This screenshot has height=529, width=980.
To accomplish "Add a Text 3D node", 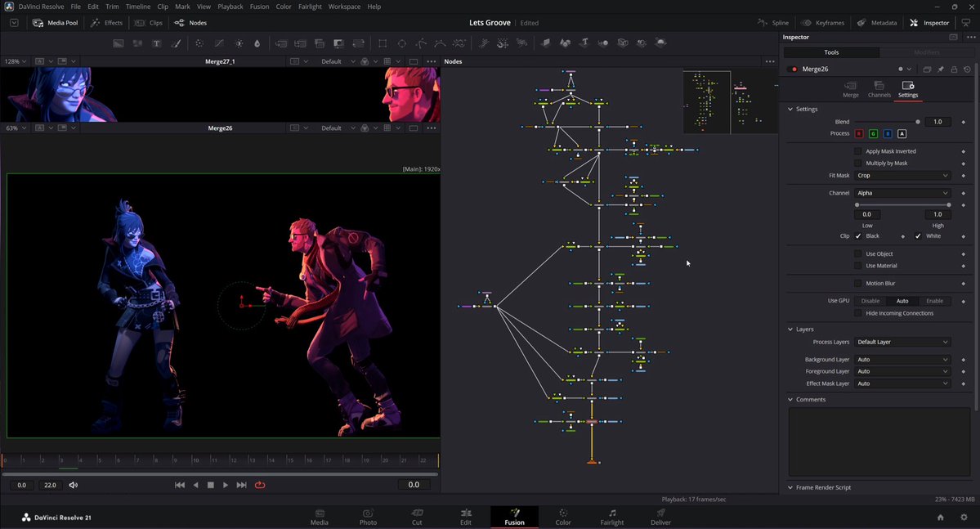I will pyautogui.click(x=584, y=43).
